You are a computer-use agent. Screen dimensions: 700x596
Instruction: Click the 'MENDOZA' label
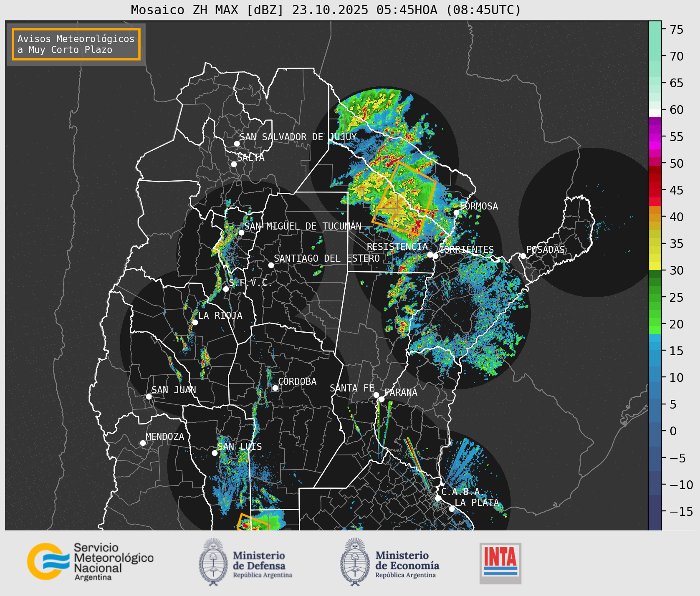[x=165, y=437]
